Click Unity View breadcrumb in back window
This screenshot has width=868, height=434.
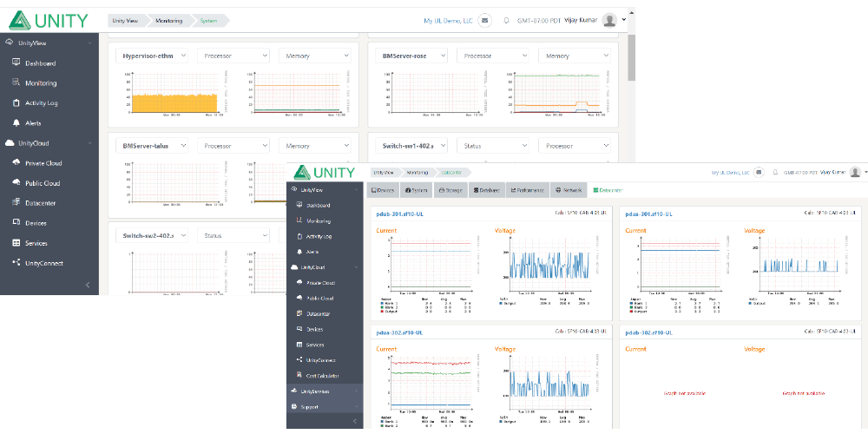point(125,21)
